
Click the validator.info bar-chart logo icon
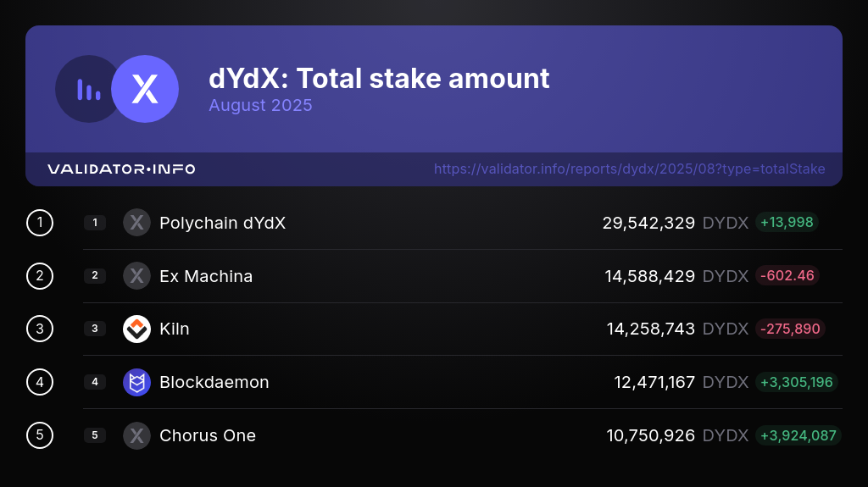pos(88,89)
